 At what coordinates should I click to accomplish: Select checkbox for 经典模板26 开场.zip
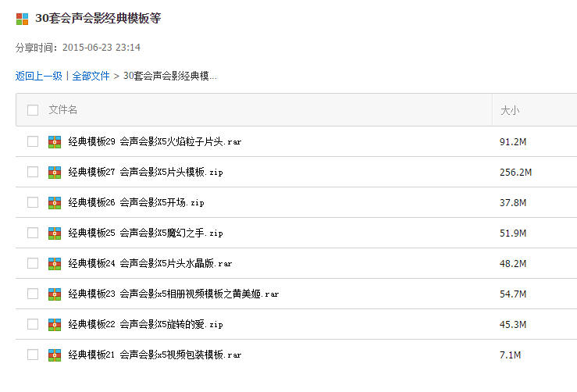(33, 202)
